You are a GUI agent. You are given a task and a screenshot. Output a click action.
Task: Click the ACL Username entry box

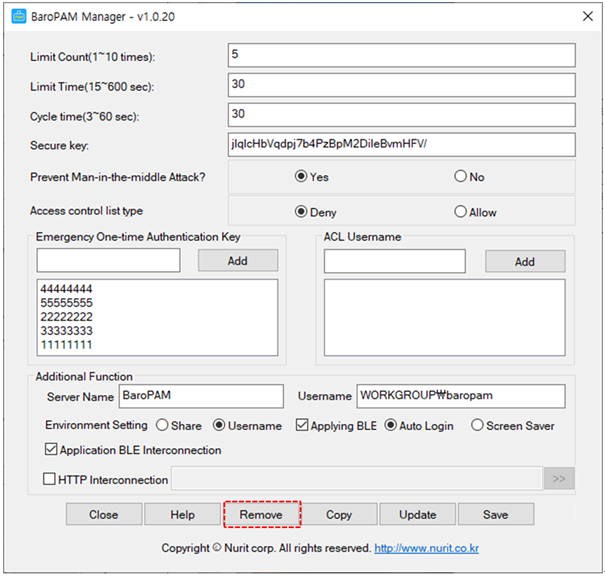[x=395, y=261]
